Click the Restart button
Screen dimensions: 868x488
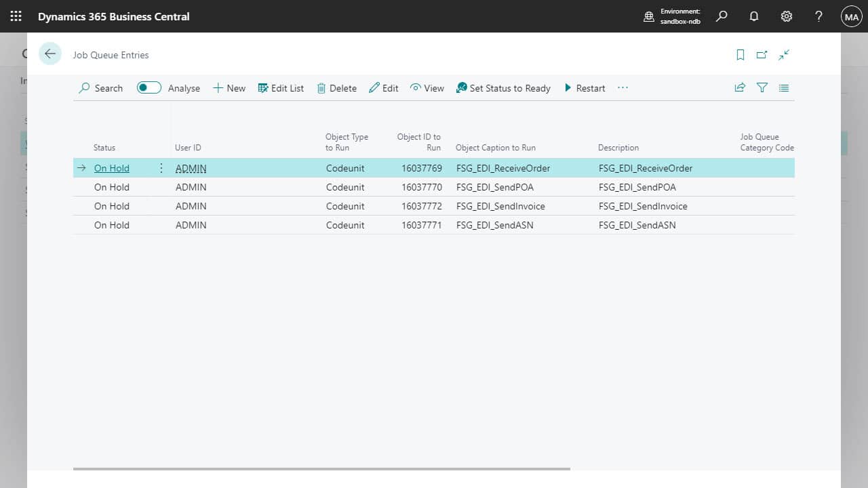pyautogui.click(x=585, y=88)
